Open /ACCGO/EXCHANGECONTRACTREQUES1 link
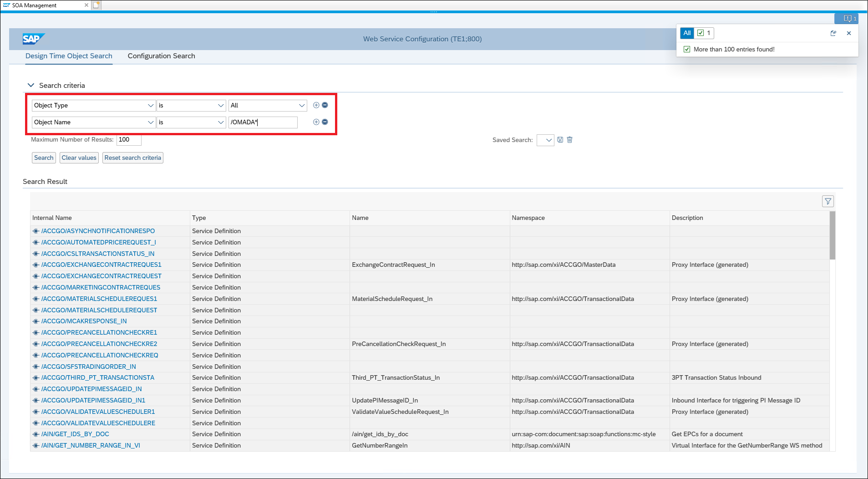 [101, 265]
